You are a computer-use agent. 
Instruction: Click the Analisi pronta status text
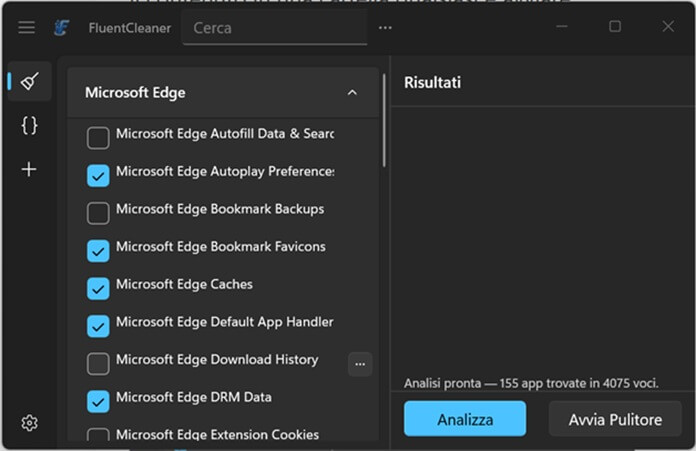point(531,383)
